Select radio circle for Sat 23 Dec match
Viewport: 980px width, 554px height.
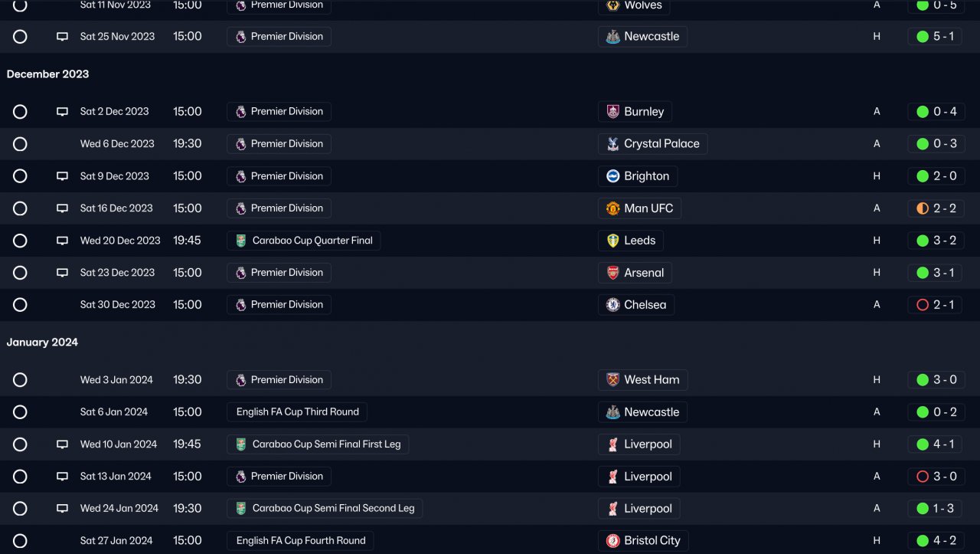pyautogui.click(x=20, y=273)
